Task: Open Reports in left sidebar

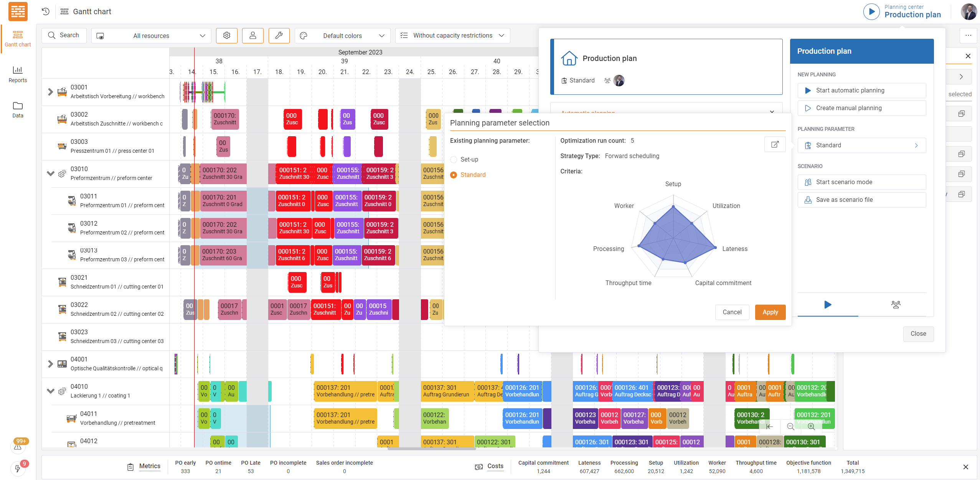Action: (18, 74)
